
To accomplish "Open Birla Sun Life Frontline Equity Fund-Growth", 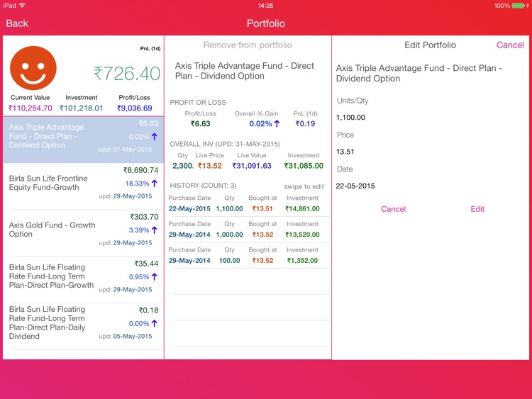I will (x=83, y=186).
